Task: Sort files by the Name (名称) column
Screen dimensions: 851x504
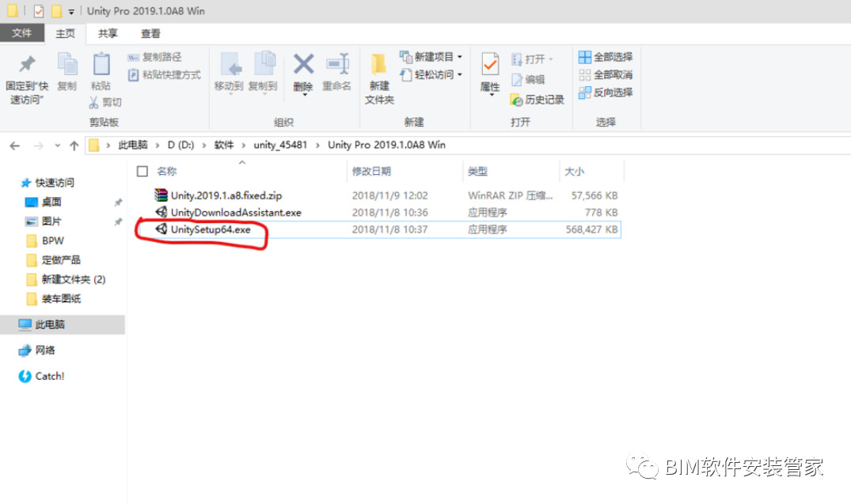Action: coord(166,172)
